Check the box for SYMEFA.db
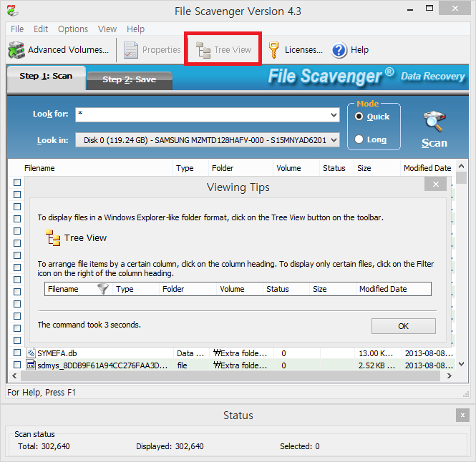Image resolution: width=476 pixels, height=462 pixels. point(17,353)
